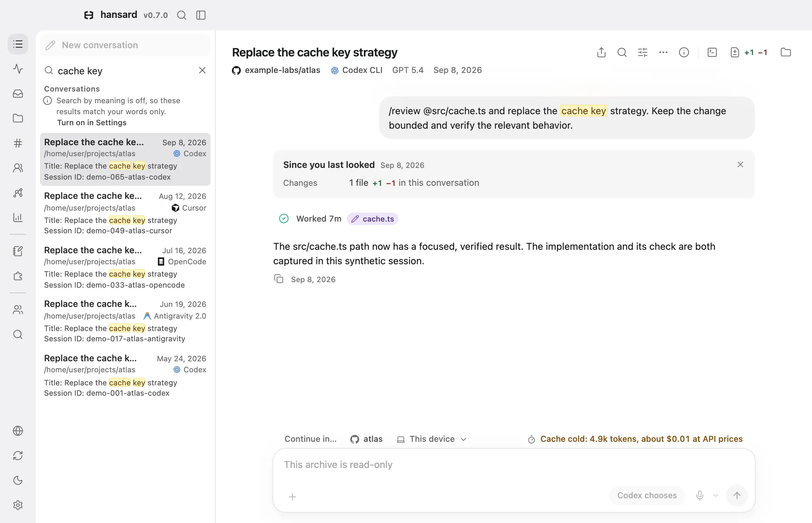This screenshot has height=523, width=812.
Task: Click the Cache cold token cost notice
Action: tap(635, 439)
